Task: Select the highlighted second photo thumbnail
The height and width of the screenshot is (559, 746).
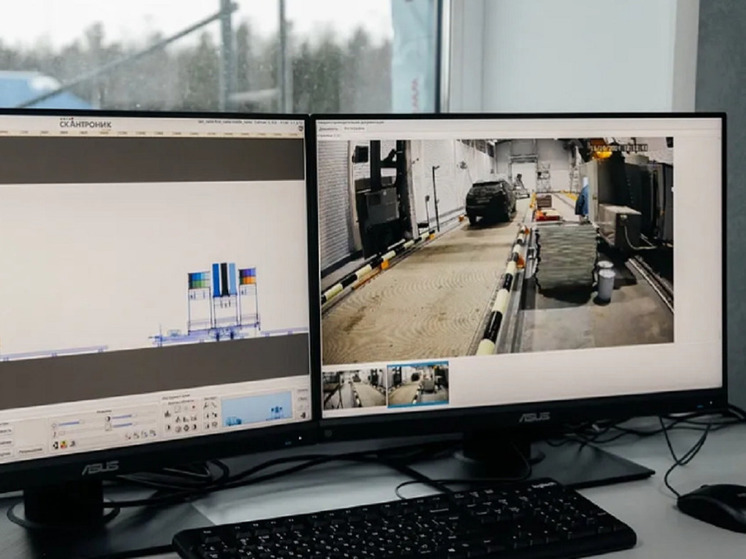Action: click(418, 384)
